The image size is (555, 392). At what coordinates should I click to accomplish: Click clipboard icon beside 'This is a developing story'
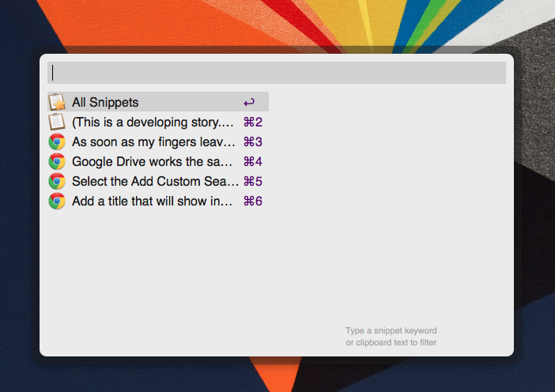click(x=57, y=122)
